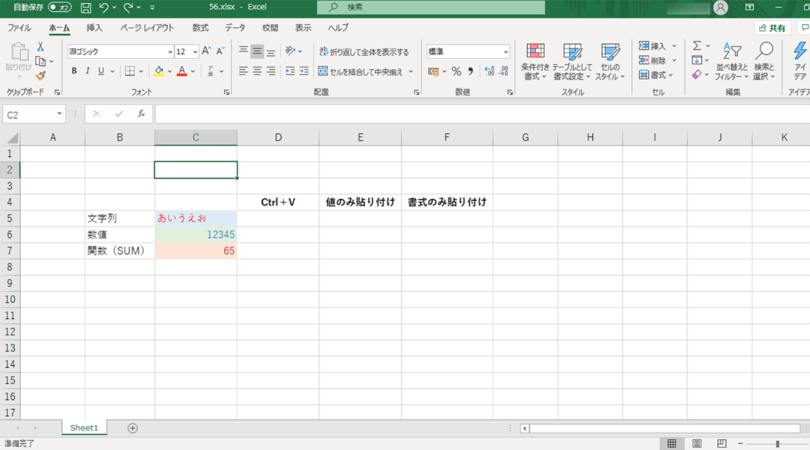The width and height of the screenshot is (810, 450).
Task: Click the percent style icon
Action: tap(456, 72)
